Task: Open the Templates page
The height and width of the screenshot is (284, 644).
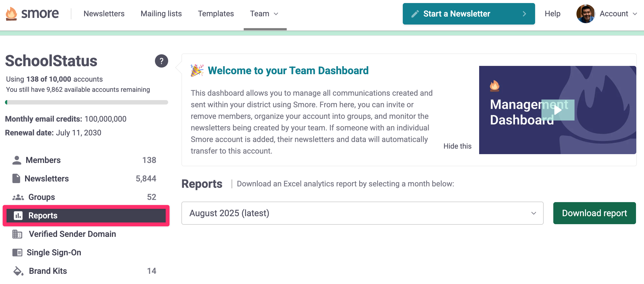Action: tap(216, 14)
